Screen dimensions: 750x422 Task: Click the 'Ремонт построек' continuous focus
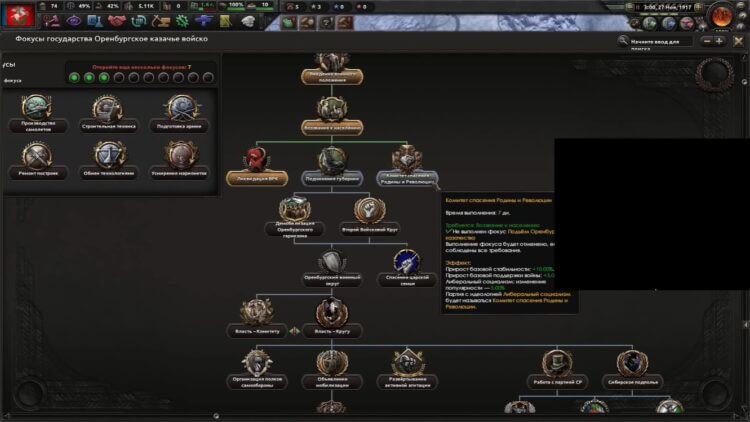point(38,161)
